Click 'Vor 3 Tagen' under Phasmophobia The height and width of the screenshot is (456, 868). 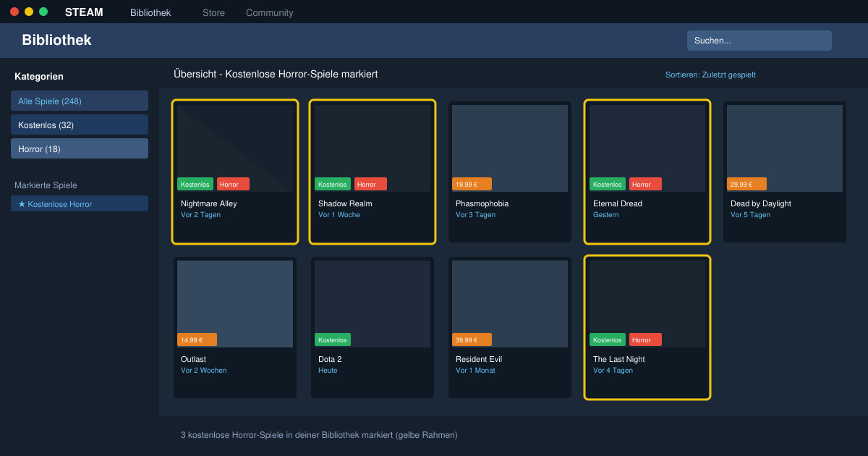[x=475, y=215]
